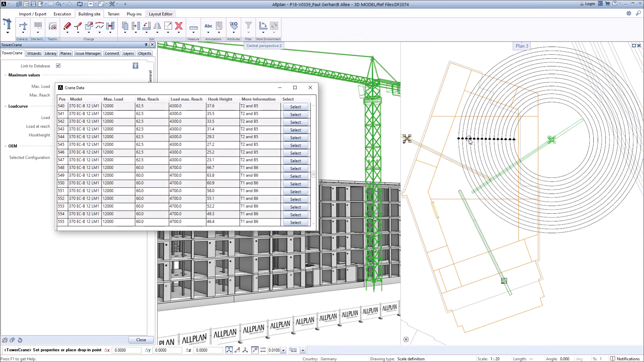
Task: Expand dropdown under Measure icon
Action: (x=194, y=33)
